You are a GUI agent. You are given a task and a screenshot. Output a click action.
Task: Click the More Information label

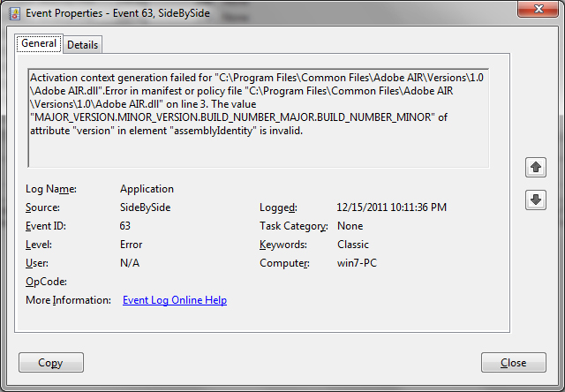[x=69, y=300]
